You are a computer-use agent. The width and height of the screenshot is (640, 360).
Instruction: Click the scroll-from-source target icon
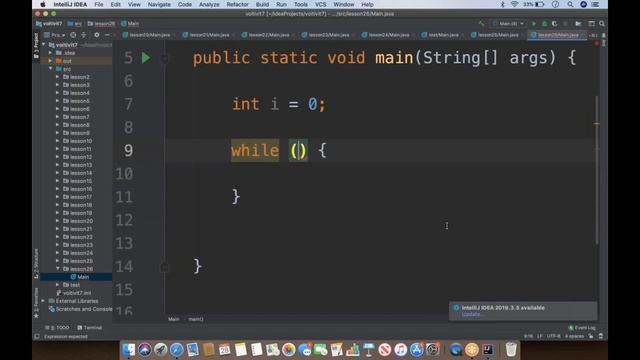click(73, 35)
